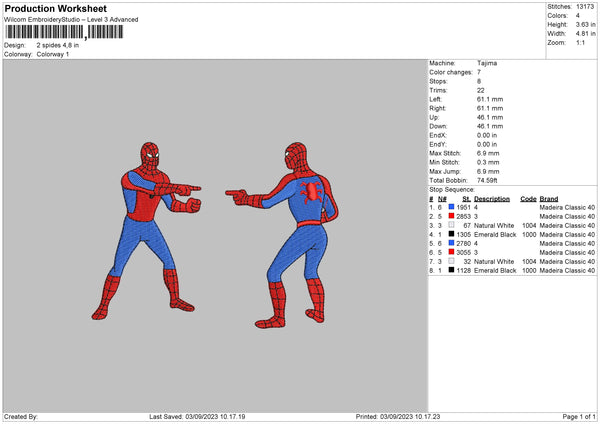This screenshot has width=600, height=424.
Task: Click the 'Colorway 1' value
Action: click(x=53, y=54)
